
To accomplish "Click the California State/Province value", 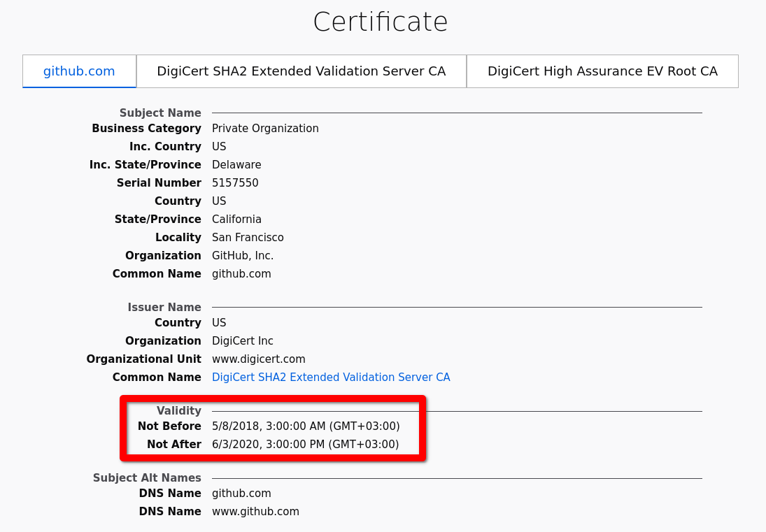I will 236,219.
